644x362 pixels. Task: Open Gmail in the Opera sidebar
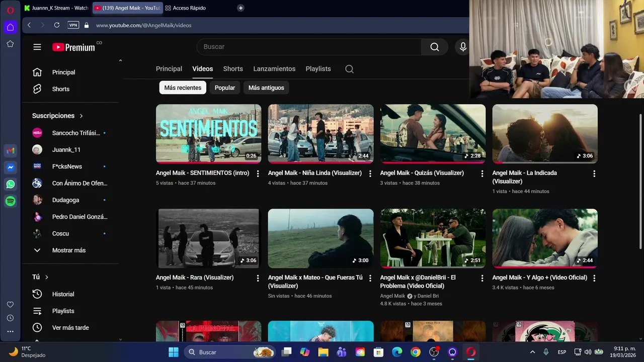10,151
